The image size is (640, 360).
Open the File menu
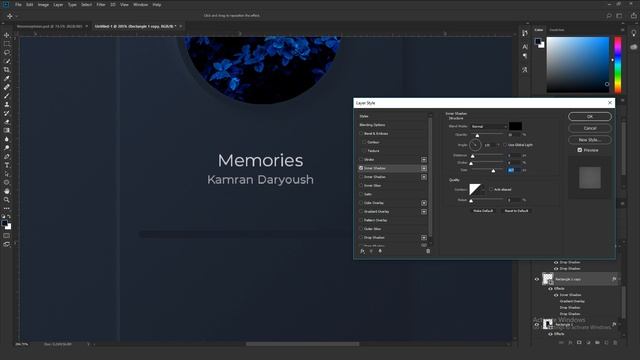point(18,4)
